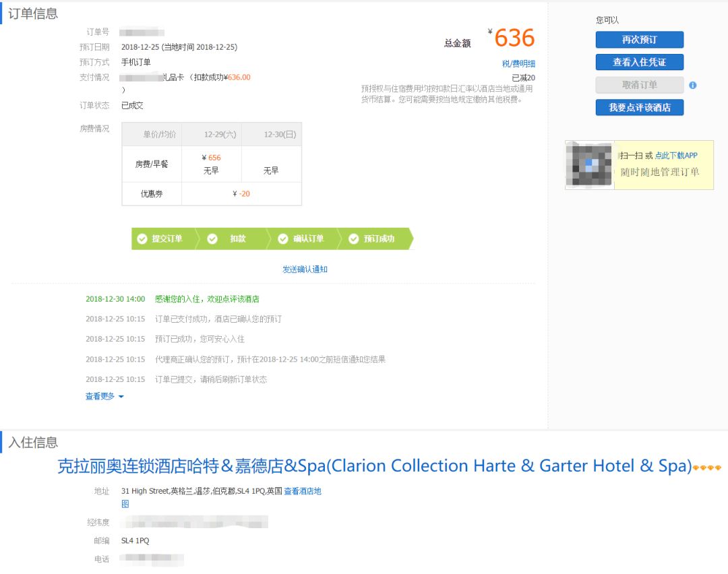Click the checkmark icon on the 扣款 step
The image size is (728, 574).
pos(213,238)
